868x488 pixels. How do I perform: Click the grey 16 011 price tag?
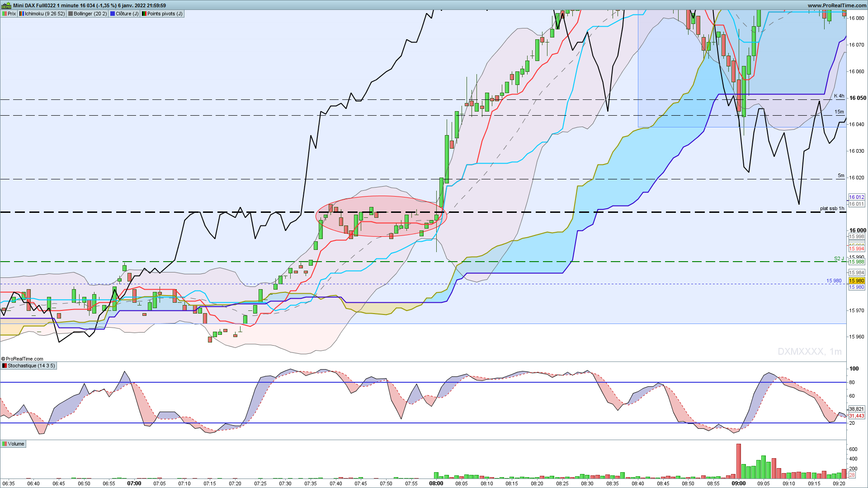tap(857, 204)
